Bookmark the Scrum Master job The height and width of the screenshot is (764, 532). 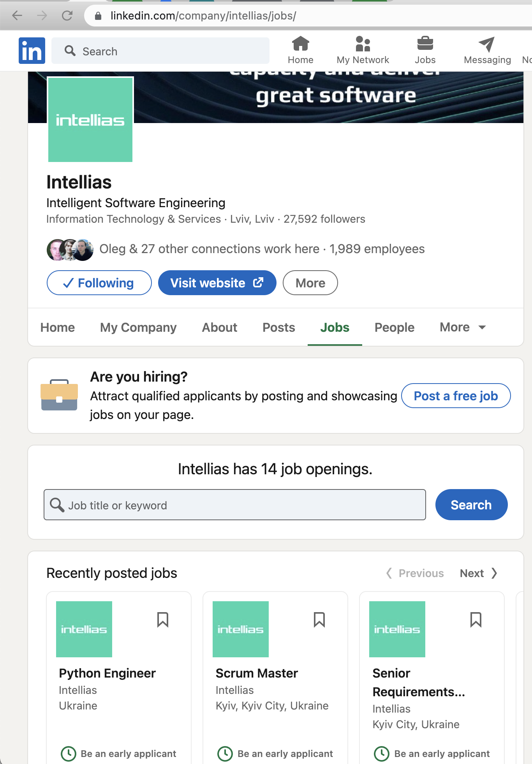click(319, 620)
